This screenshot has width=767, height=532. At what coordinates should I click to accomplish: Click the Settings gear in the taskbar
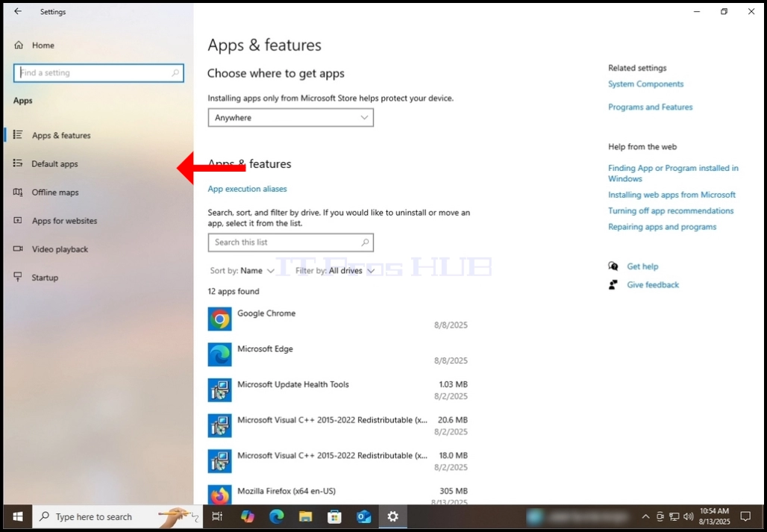tap(392, 517)
